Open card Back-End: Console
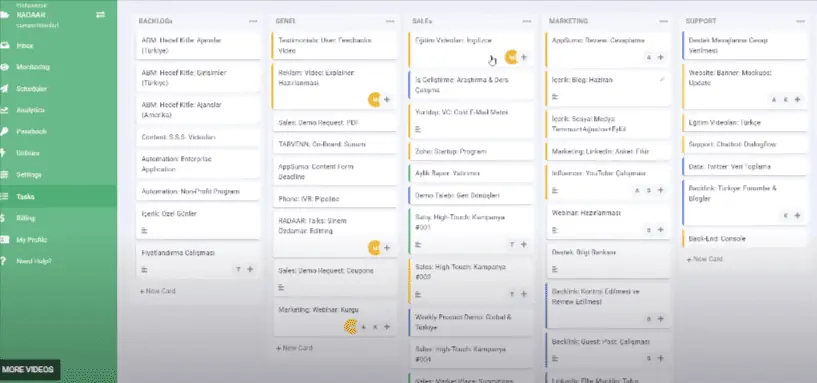The image size is (817, 383). coord(745,239)
